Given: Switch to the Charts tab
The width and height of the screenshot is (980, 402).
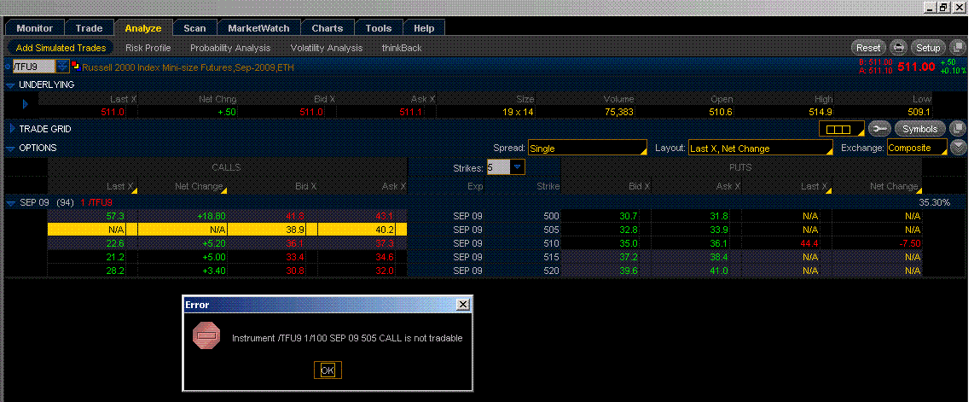Looking at the screenshot, I should 328,28.
